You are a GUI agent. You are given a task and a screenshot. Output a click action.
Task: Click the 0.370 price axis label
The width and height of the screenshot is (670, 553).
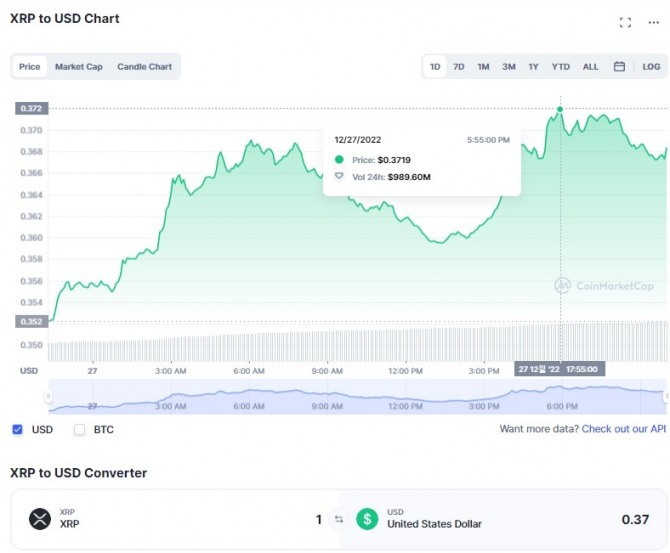coord(31,130)
